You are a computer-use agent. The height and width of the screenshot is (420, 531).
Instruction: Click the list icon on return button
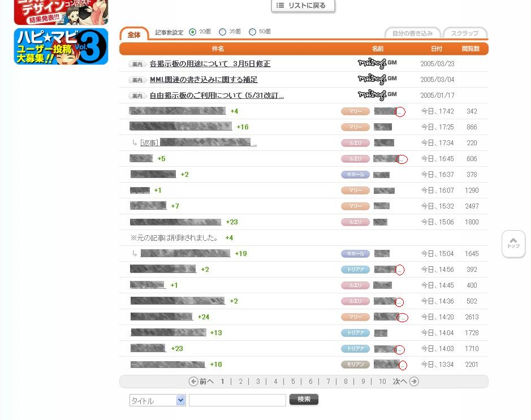click(x=280, y=6)
